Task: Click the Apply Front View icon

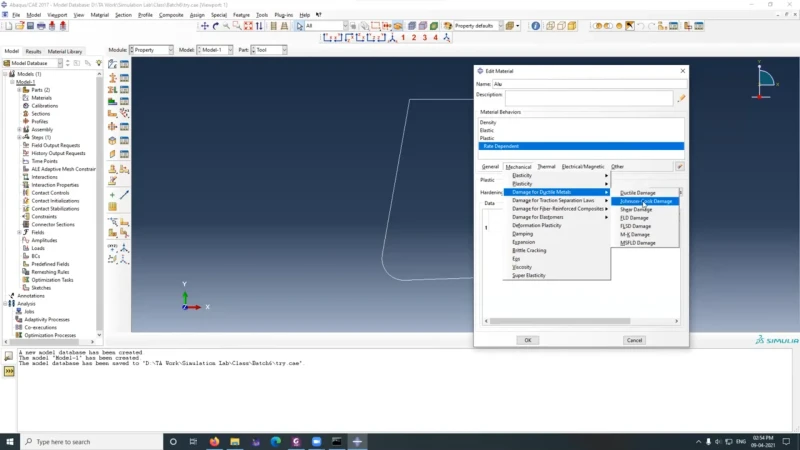Action: click(x=328, y=37)
